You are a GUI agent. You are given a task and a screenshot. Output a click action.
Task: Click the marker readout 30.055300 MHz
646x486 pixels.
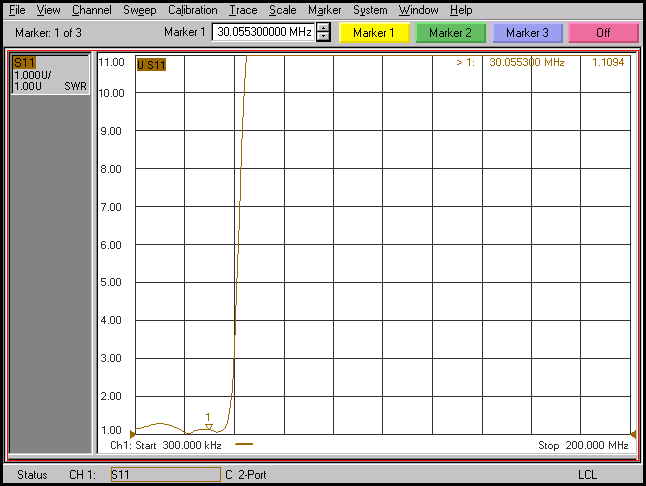click(x=527, y=62)
